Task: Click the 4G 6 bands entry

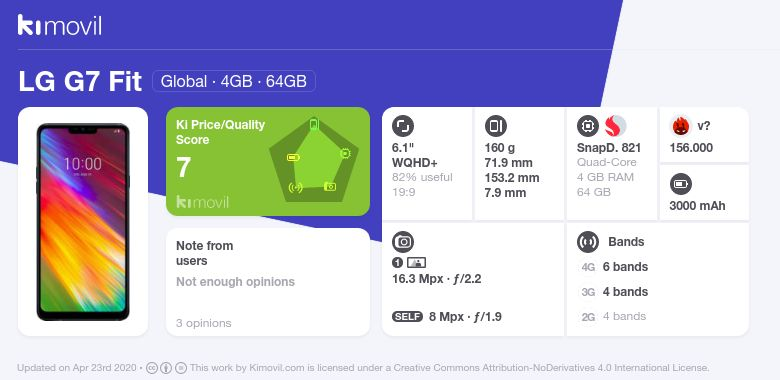Action: (614, 267)
